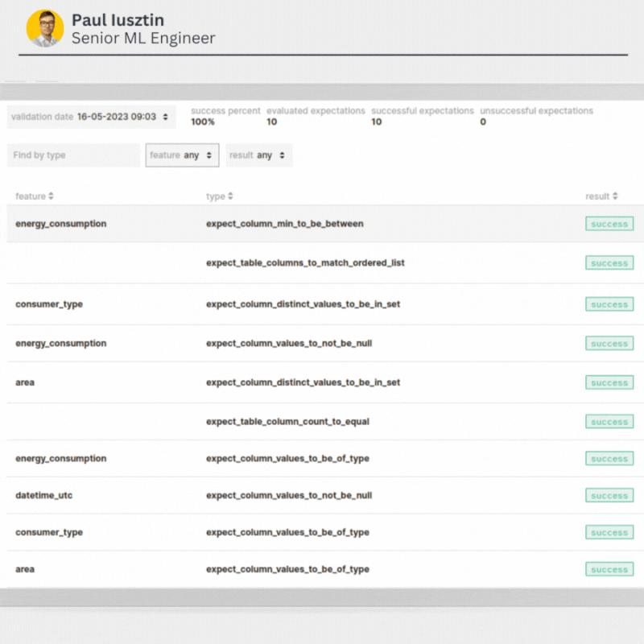The height and width of the screenshot is (644, 644).
Task: Click the Paul Iusztin name heading
Action: coord(118,19)
